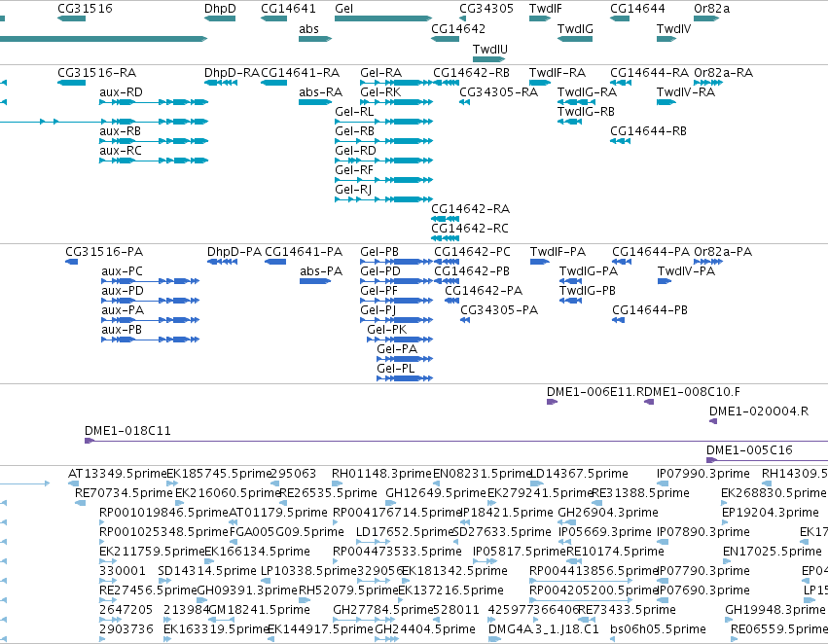Select protein aux-PD
The height and width of the screenshot is (644, 828).
tap(151, 301)
